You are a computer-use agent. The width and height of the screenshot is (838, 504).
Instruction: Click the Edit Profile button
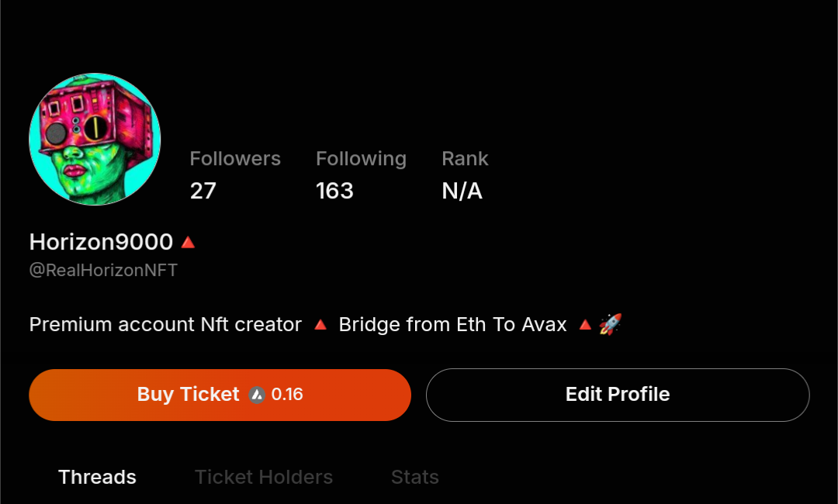pyautogui.click(x=618, y=395)
